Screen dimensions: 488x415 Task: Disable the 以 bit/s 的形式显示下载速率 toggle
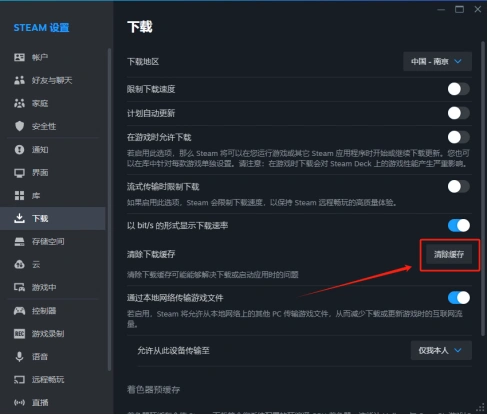point(459,226)
